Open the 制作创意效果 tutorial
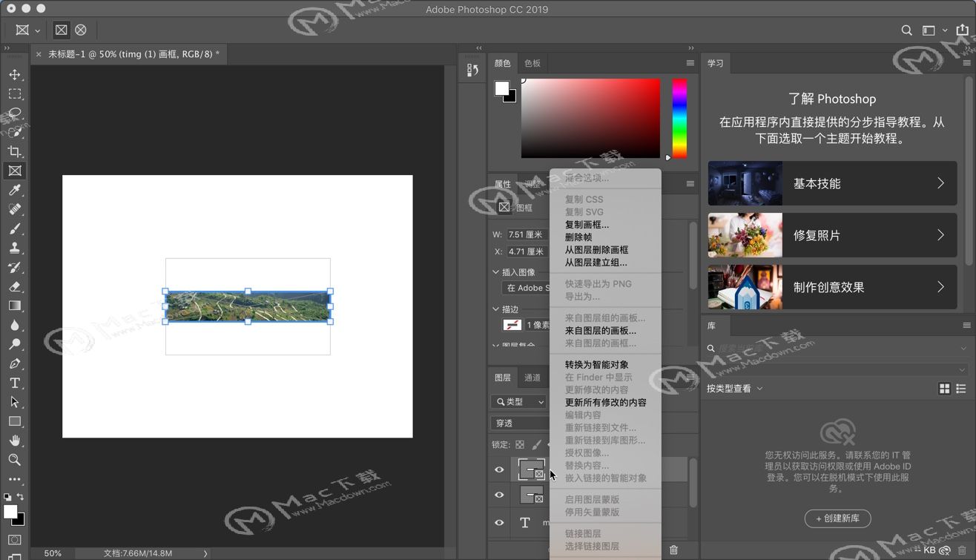Image resolution: width=976 pixels, height=560 pixels. [832, 287]
